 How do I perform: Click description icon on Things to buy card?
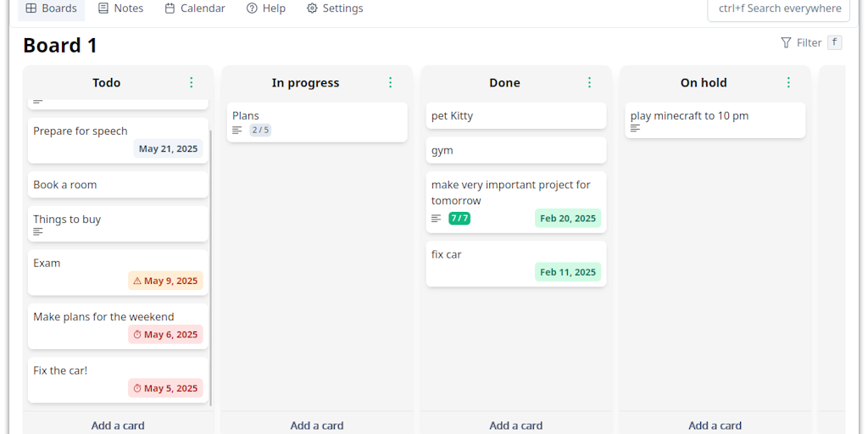coord(38,231)
